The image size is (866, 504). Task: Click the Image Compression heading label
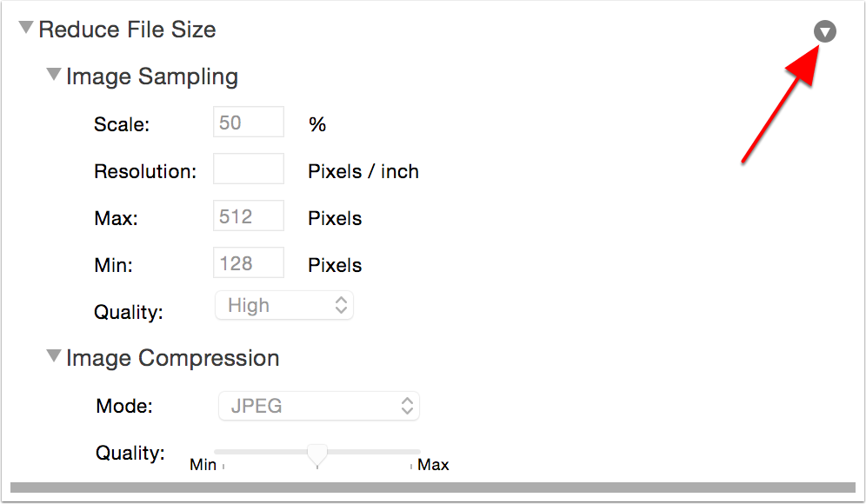pyautogui.click(x=173, y=358)
